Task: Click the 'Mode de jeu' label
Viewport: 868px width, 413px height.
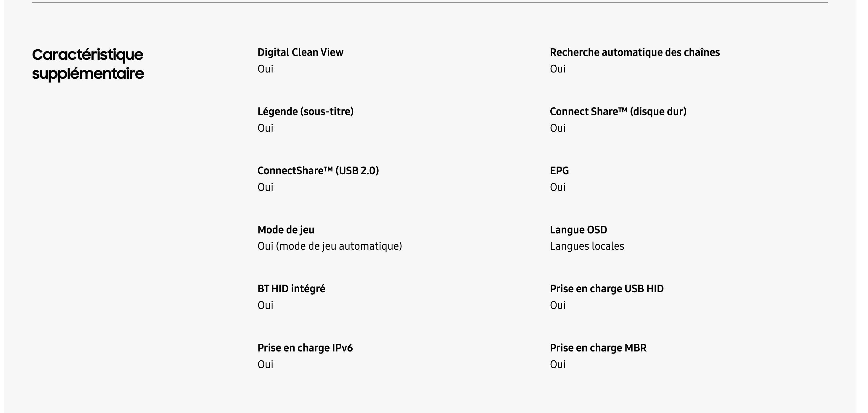Action: click(286, 230)
